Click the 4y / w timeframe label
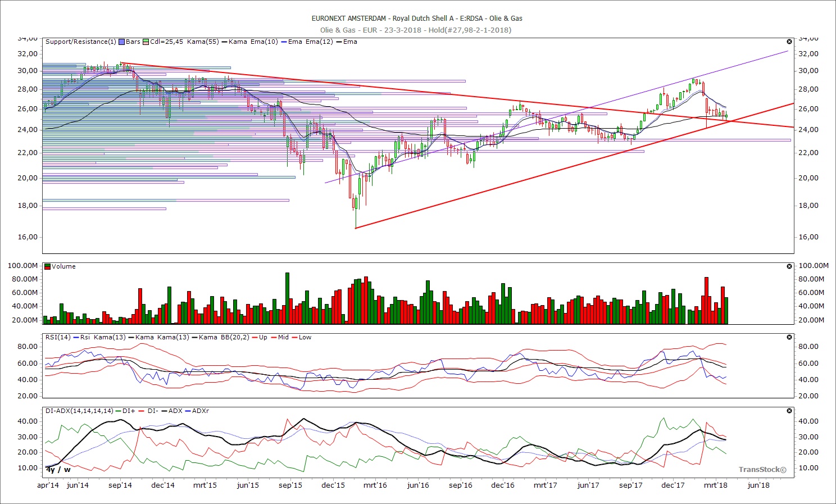 pyautogui.click(x=58, y=469)
